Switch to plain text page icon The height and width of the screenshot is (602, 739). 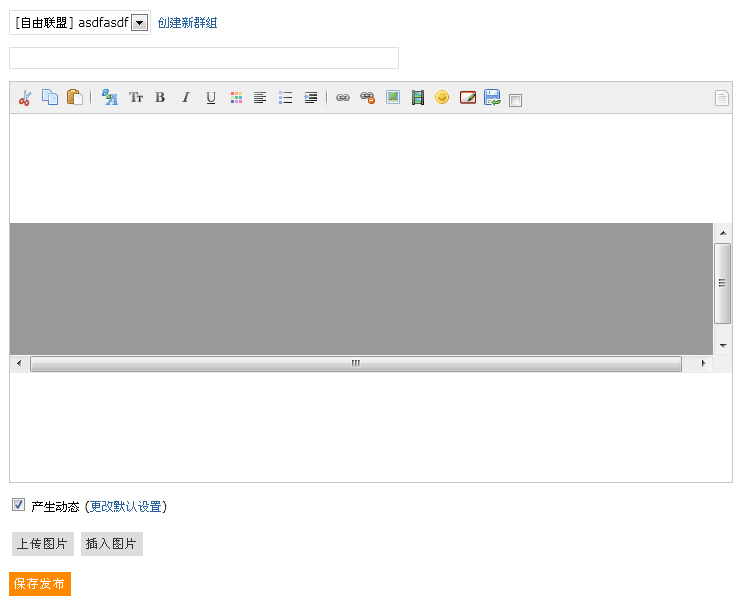[x=722, y=98]
